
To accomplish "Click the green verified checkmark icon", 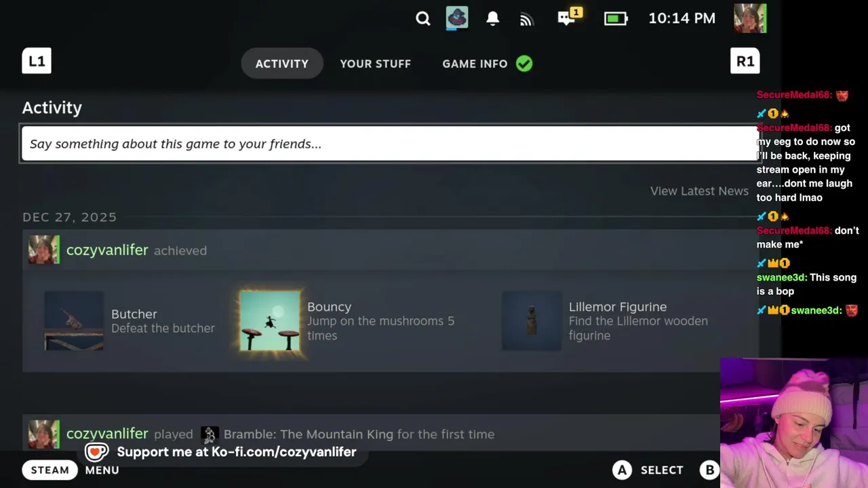I will (524, 63).
